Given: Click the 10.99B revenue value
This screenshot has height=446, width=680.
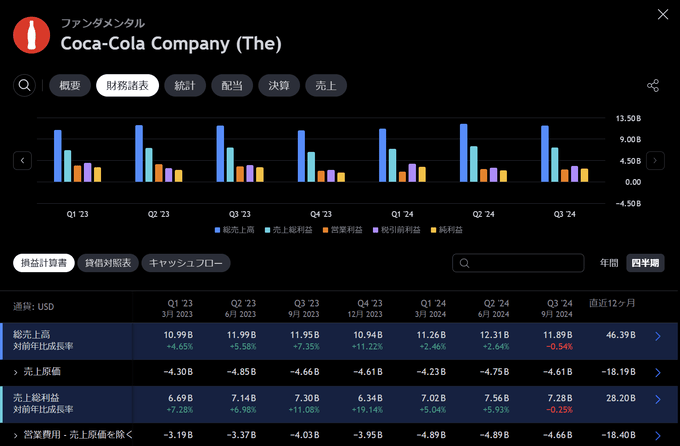Looking at the screenshot, I should (x=178, y=335).
